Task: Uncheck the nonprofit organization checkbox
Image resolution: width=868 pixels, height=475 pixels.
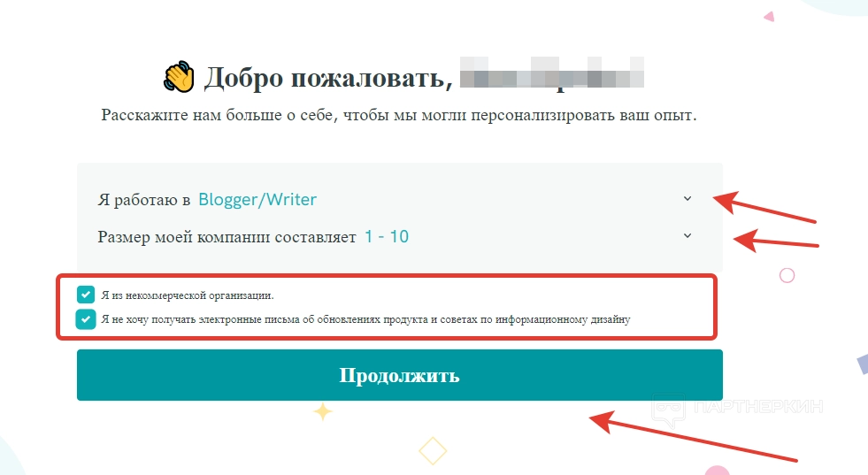Action: pyautogui.click(x=86, y=295)
